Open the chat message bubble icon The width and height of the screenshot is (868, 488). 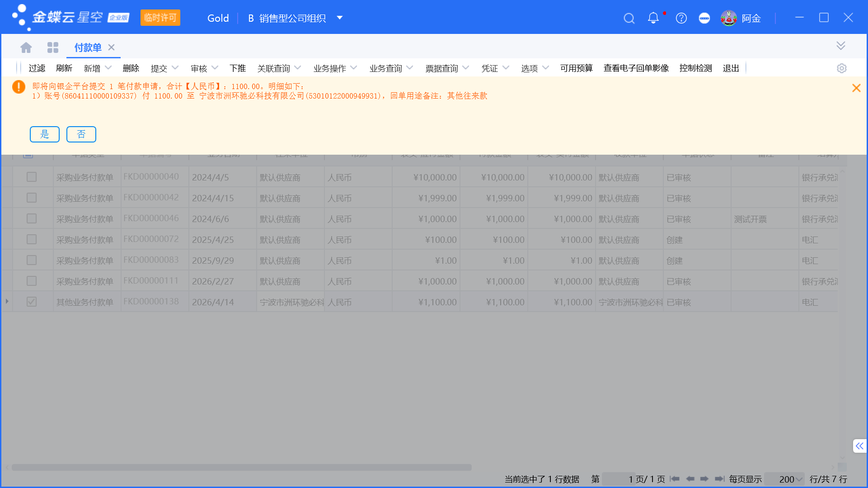(x=704, y=18)
